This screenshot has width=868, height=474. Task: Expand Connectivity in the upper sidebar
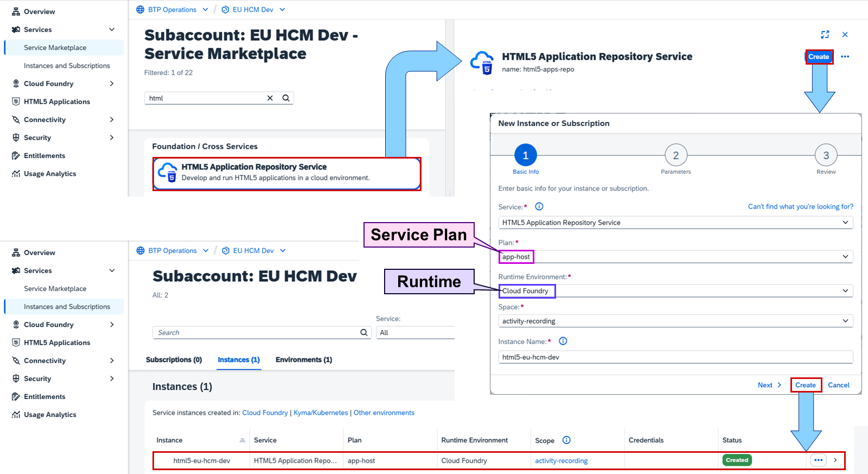112,119
